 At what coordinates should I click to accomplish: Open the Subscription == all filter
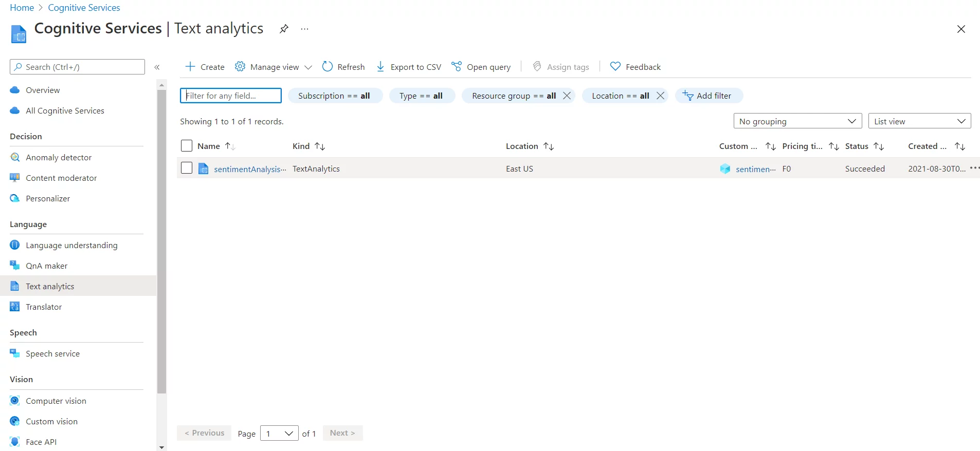coord(335,96)
